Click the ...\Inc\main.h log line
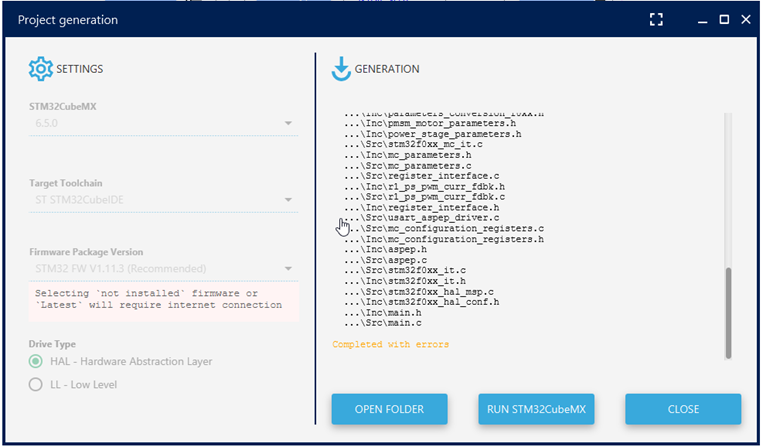Screen dimensions: 763x447 (383, 313)
